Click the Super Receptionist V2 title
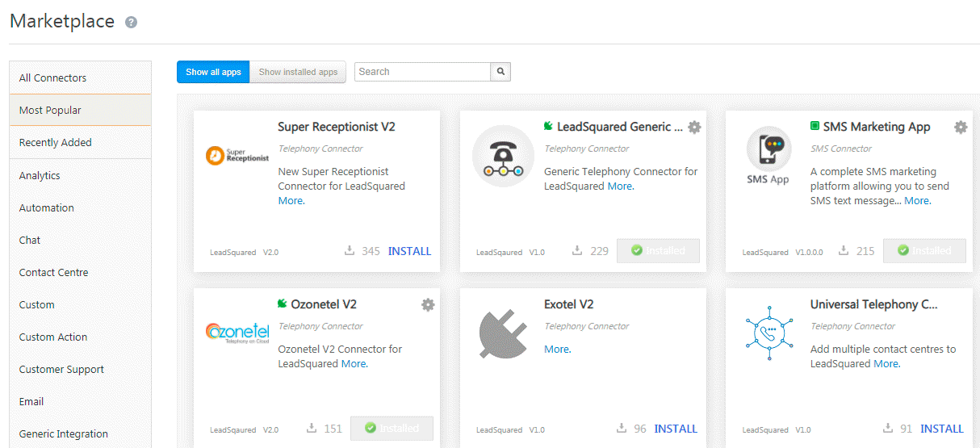Image resolution: width=980 pixels, height=448 pixels. (x=337, y=127)
